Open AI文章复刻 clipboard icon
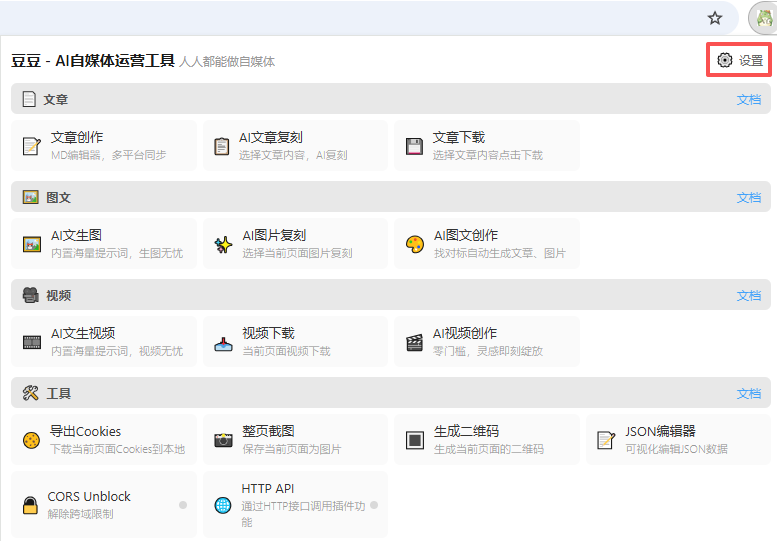Screen dimensions: 777x541 click(x=222, y=146)
